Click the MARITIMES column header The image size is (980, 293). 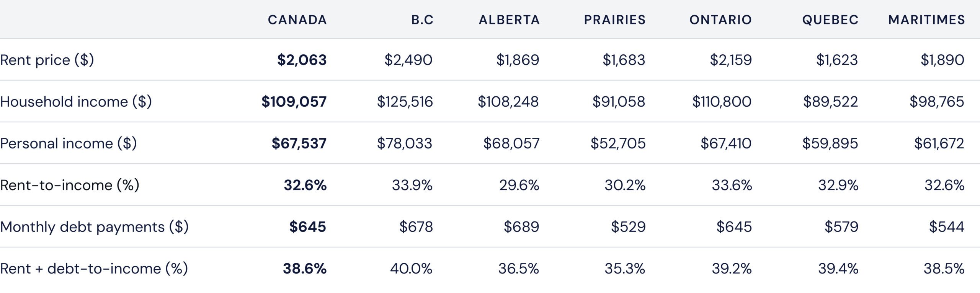tap(926, 20)
